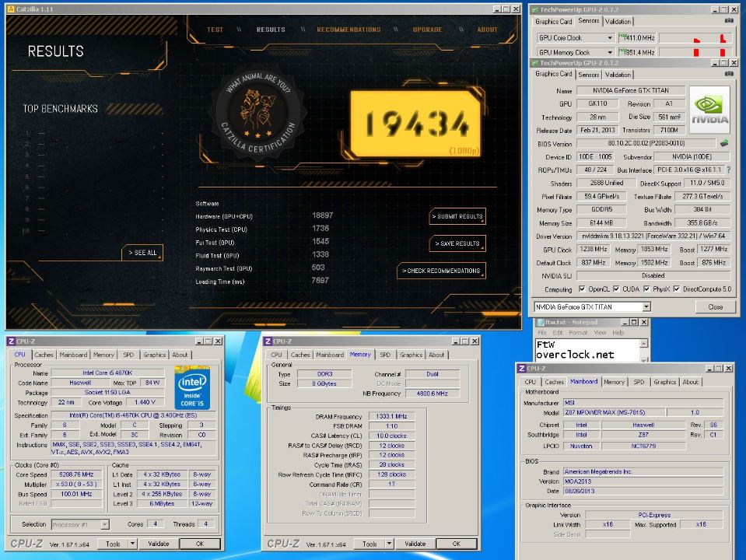Click the camera icon in GPU-Z Sensors window
Viewport: 746px width, 560px height.
point(729,20)
